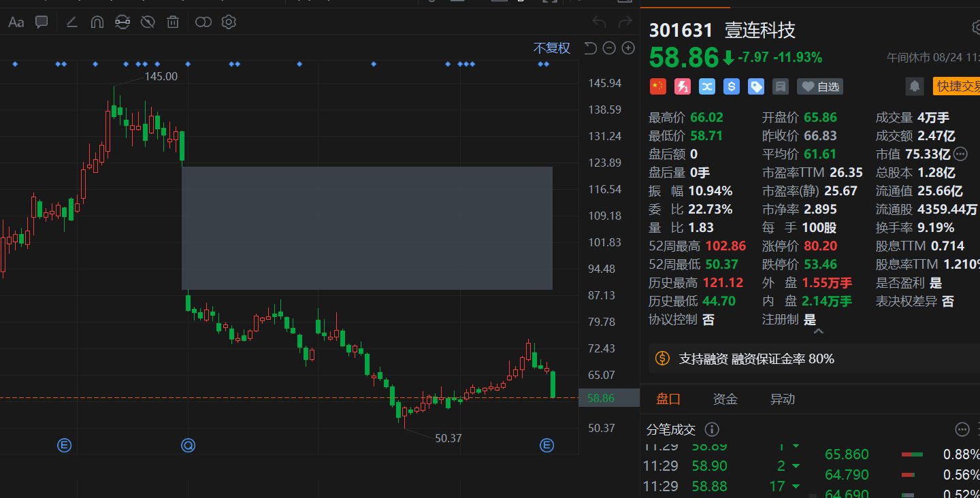This screenshot has width=980, height=498.
Task: Click the 开盘价 65.86 value
Action: [821, 118]
